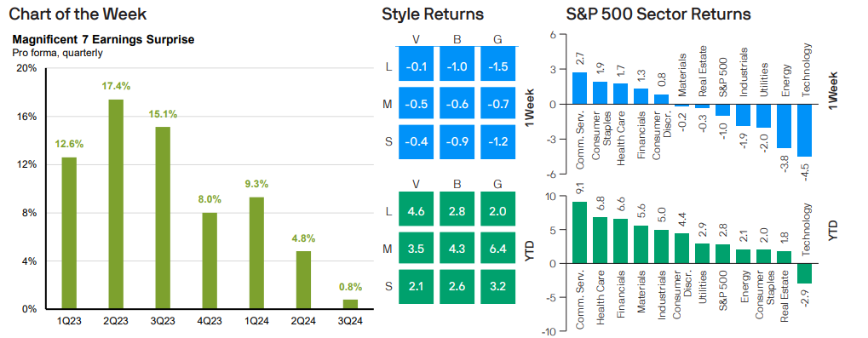The height and width of the screenshot is (338, 868).
Task: Click the Technology -2.9 YTD bar
Action: (x=804, y=274)
